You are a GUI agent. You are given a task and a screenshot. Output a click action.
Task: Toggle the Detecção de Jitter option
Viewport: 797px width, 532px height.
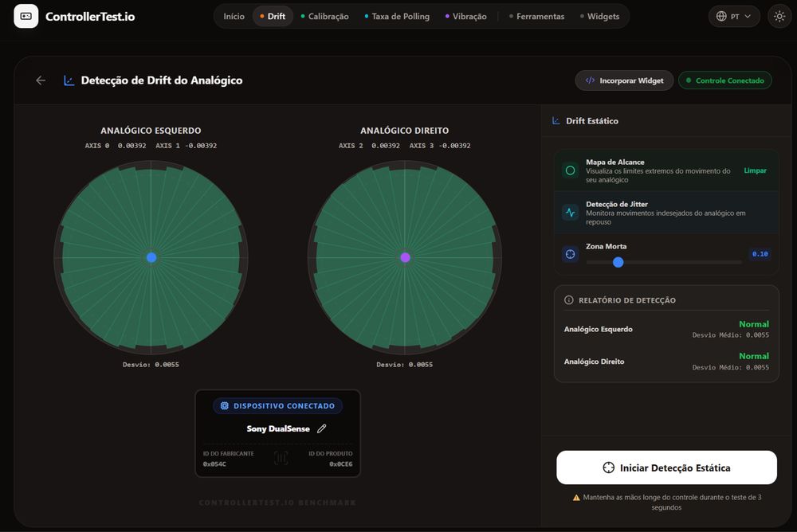665,213
